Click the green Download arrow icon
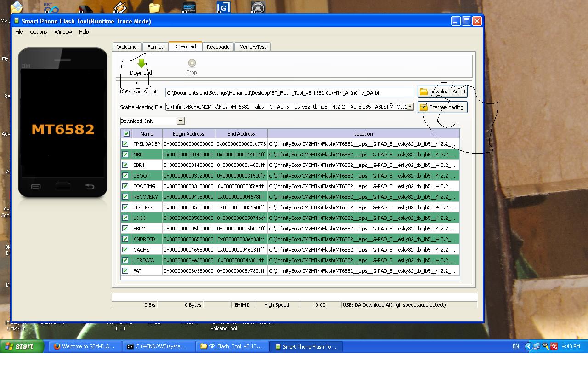 141,63
